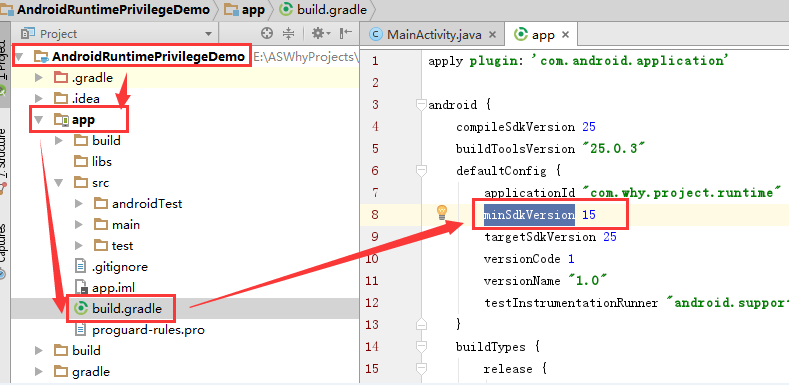This screenshot has width=789, height=385.
Task: Click the root-level gradle folder icon
Action: click(61, 371)
